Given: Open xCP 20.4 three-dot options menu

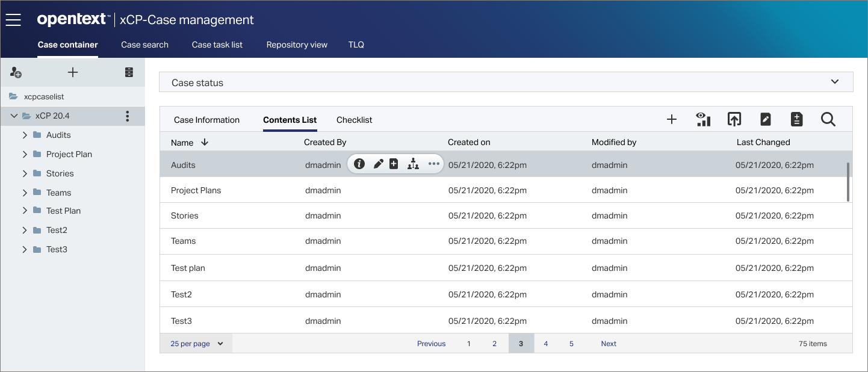Looking at the screenshot, I should click(x=127, y=116).
